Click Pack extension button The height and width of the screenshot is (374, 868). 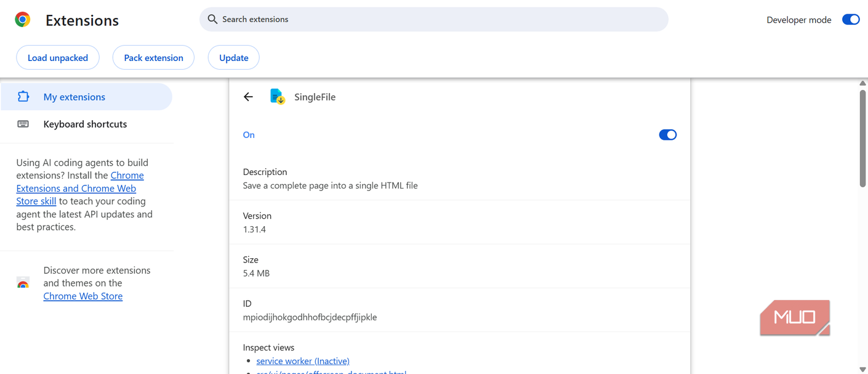click(x=153, y=58)
